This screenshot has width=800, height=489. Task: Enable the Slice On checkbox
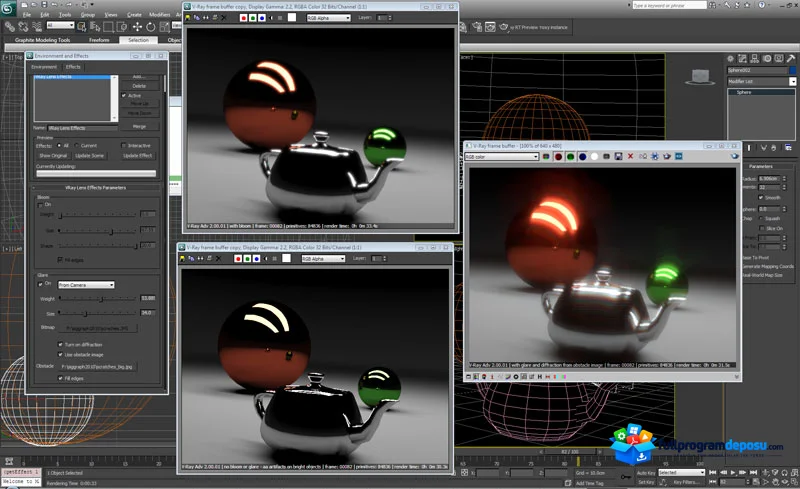[761, 228]
